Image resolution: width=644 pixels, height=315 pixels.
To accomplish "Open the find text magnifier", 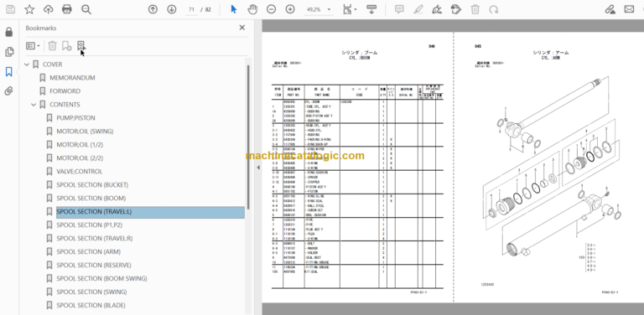I will [x=86, y=9].
